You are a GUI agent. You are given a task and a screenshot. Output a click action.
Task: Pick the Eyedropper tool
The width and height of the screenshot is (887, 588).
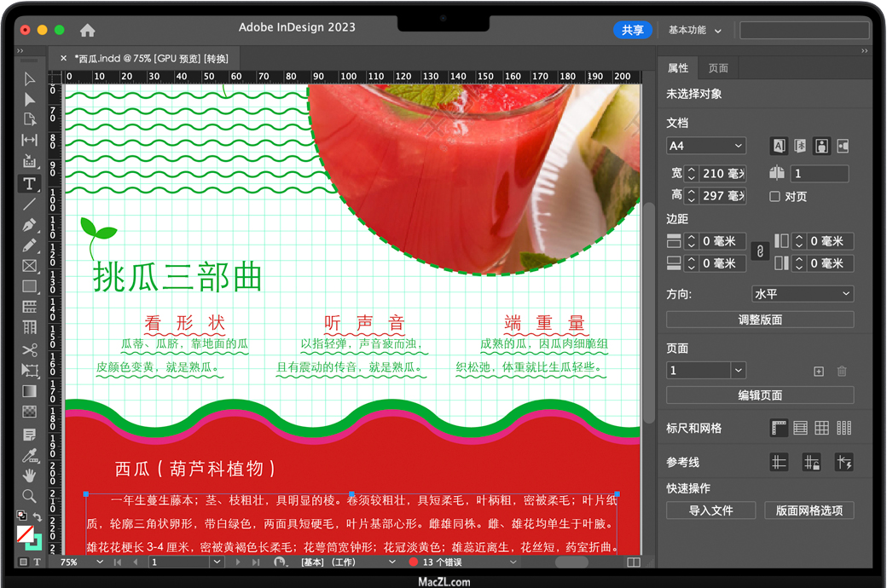[x=29, y=455]
